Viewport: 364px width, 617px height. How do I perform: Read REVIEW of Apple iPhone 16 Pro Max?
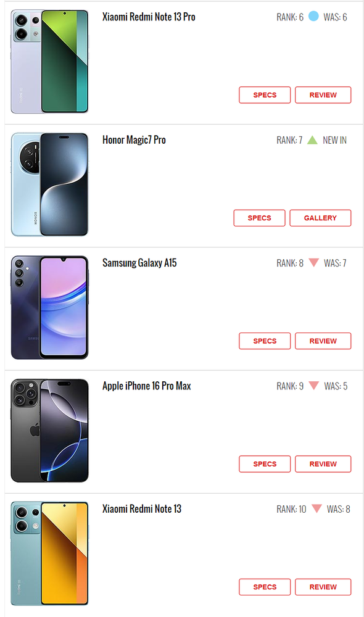click(323, 464)
